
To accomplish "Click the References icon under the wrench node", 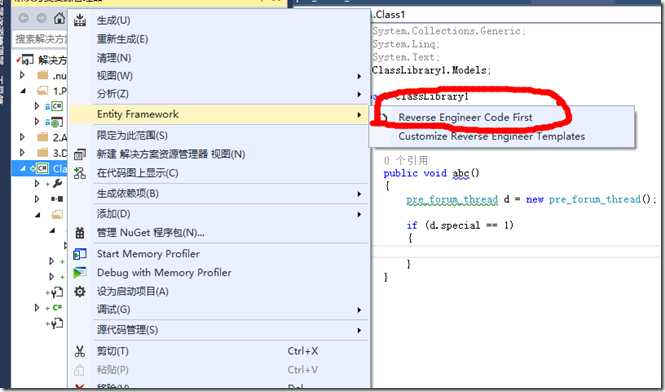I will point(57,199).
